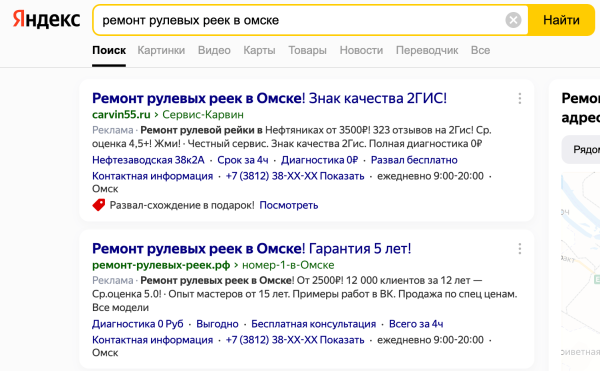Select the Поиск tab
Image resolution: width=600 pixels, height=371 pixels.
tap(109, 50)
